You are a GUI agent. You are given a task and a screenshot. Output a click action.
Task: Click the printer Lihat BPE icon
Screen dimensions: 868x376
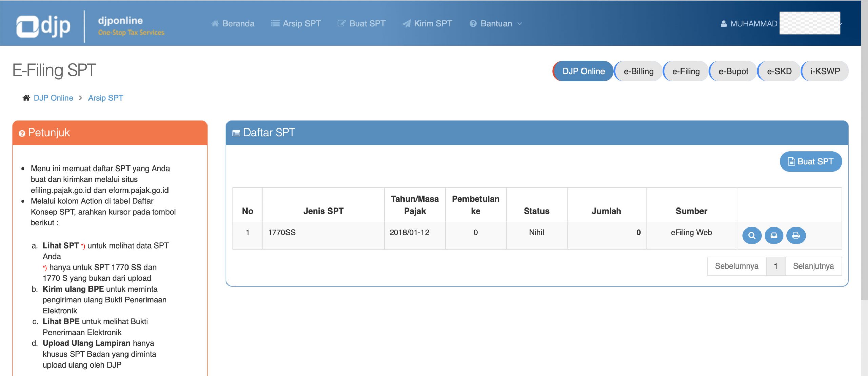(x=796, y=235)
